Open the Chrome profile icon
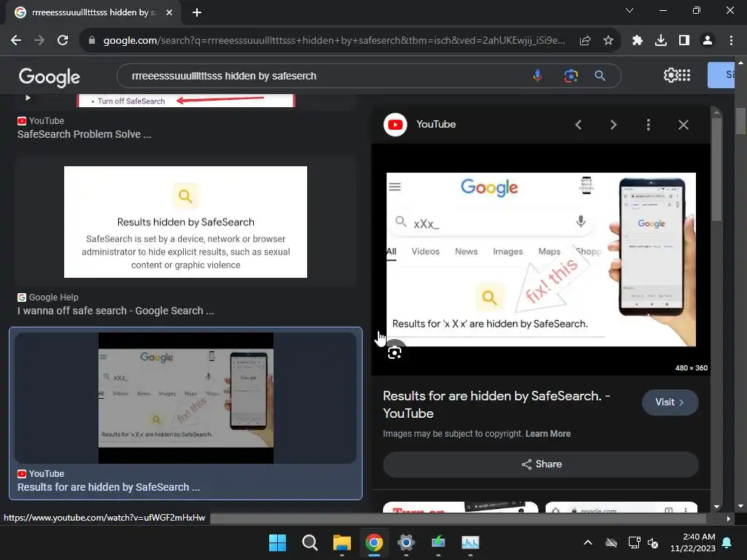The width and height of the screenshot is (747, 560). pyautogui.click(x=708, y=41)
